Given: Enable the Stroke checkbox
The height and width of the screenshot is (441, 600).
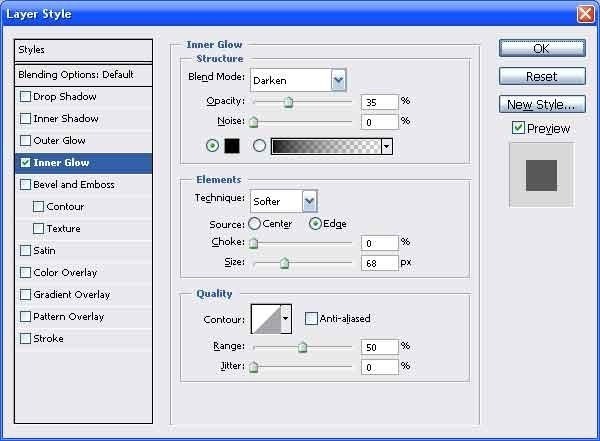Looking at the screenshot, I should tap(25, 338).
